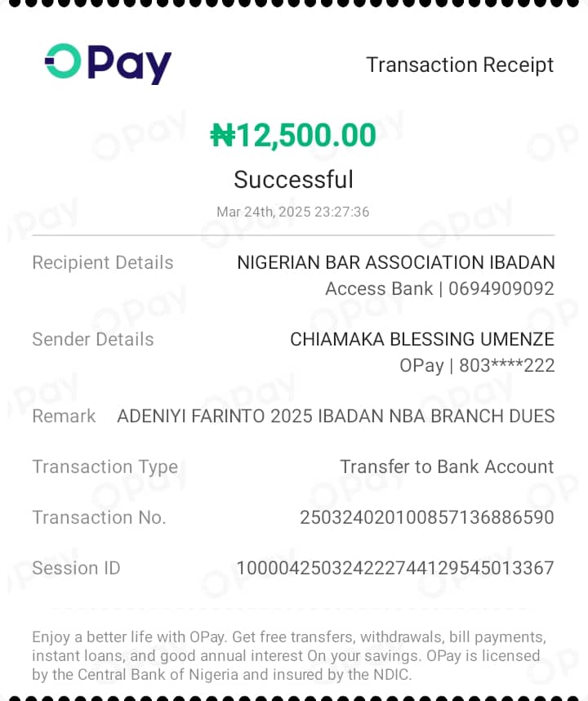Click the Access Bank account number 0694909092
Screen dimensions: 588x701
[x=501, y=288]
